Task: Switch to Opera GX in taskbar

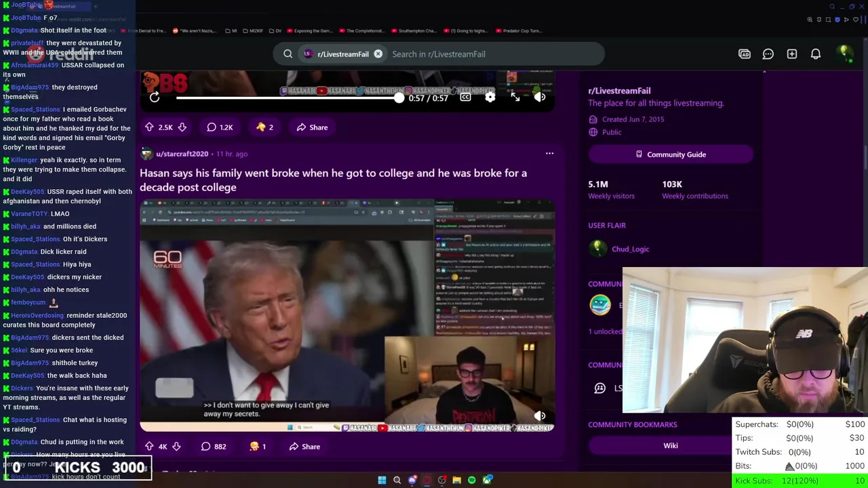Action: point(427,481)
